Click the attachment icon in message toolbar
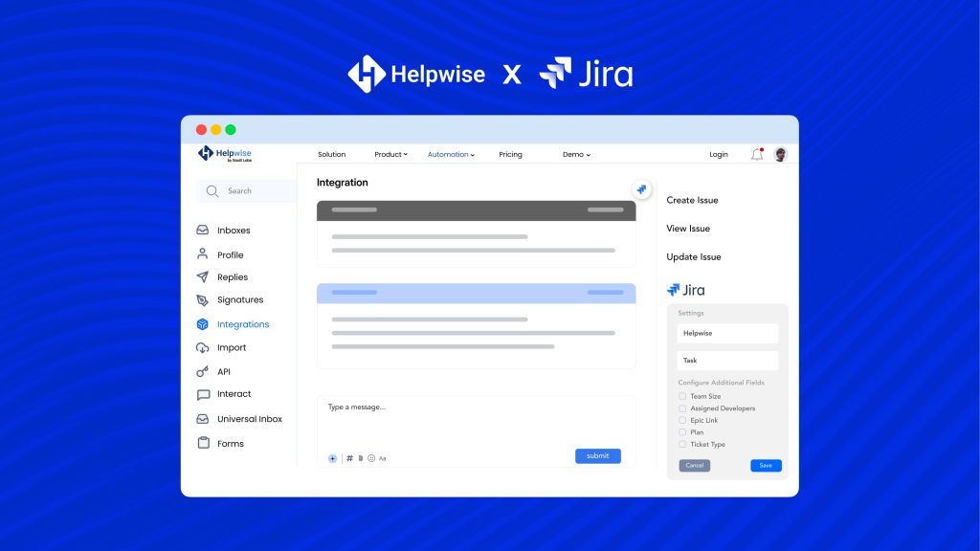Screen dimensions: 980x551 tap(361, 458)
